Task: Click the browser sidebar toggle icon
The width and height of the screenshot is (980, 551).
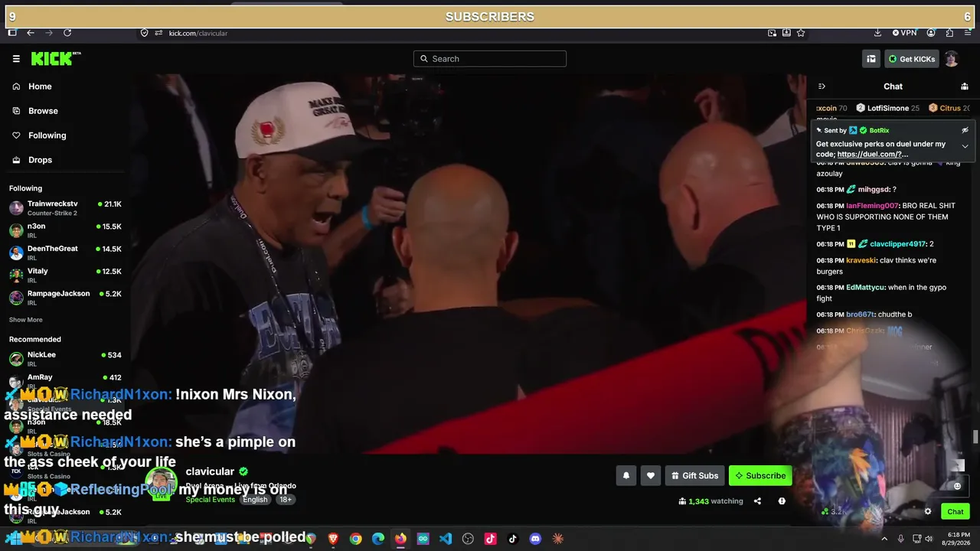Action: (x=12, y=33)
